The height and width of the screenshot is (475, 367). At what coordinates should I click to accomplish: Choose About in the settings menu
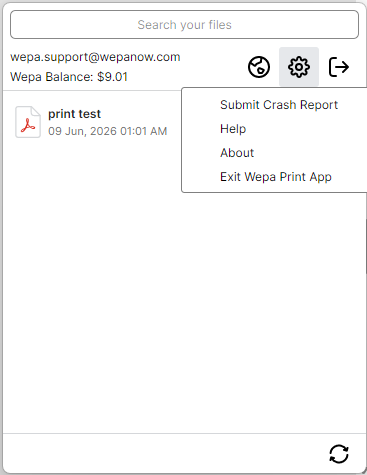[237, 153]
